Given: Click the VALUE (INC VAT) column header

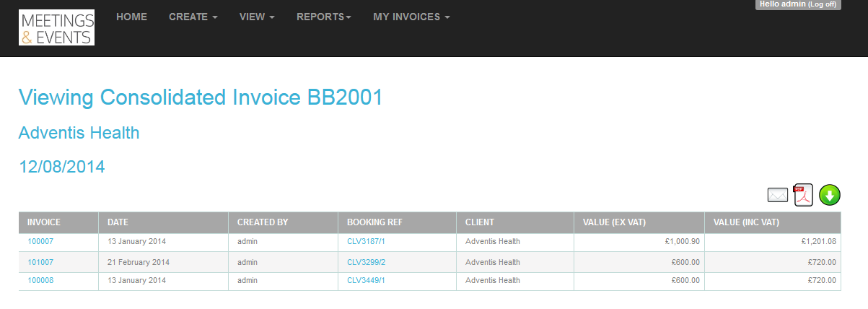Looking at the screenshot, I should pos(773,222).
